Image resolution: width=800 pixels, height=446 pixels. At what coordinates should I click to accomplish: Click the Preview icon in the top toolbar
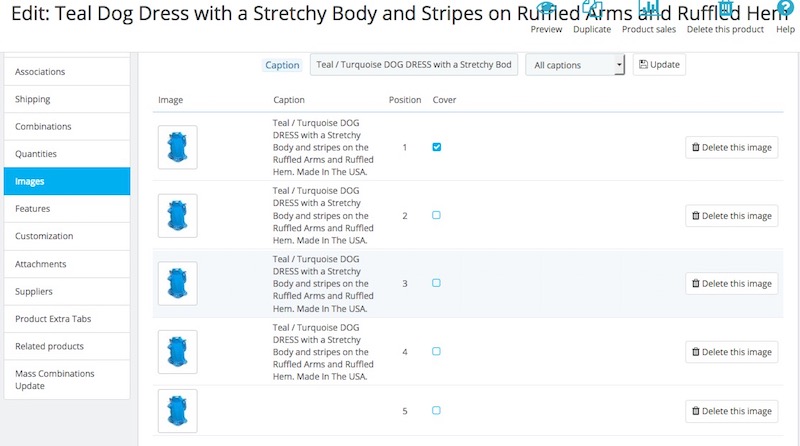tap(546, 12)
